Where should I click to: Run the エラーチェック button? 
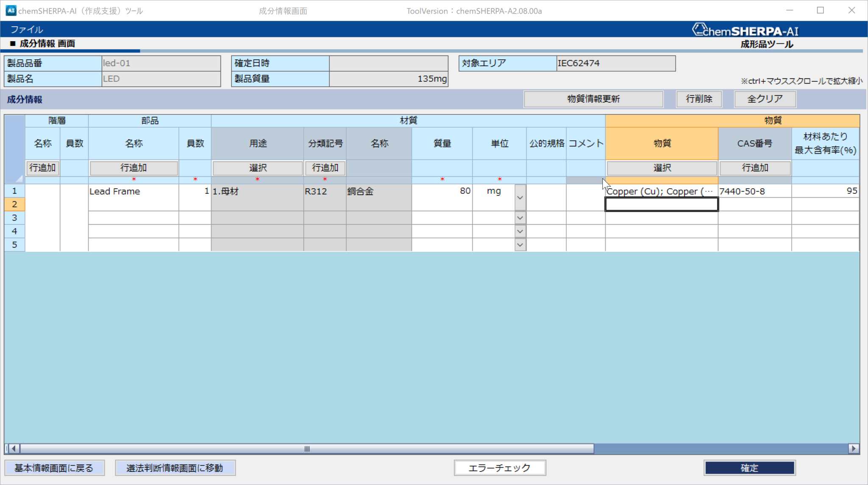click(499, 468)
